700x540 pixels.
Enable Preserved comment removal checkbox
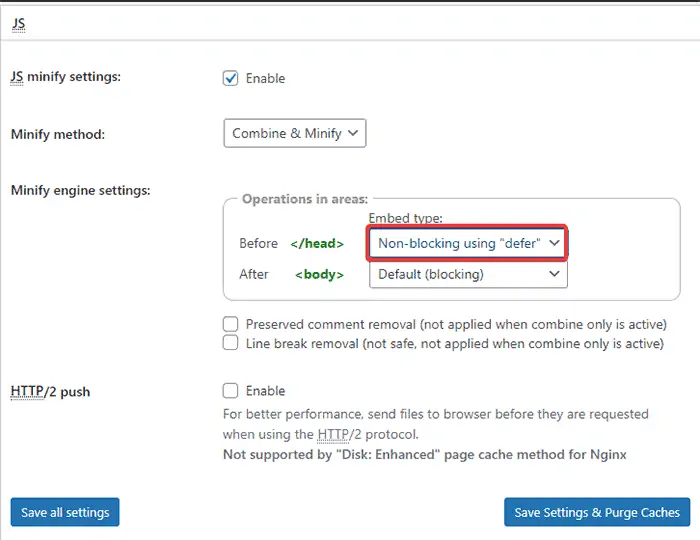pyautogui.click(x=231, y=324)
